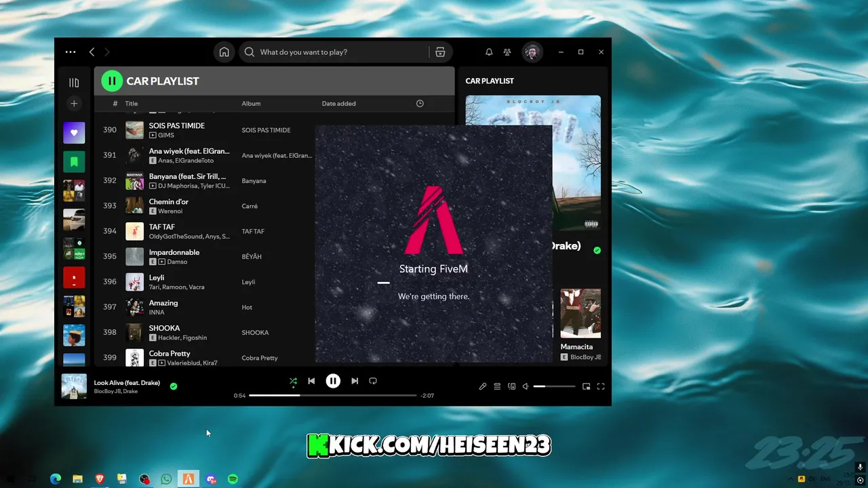The height and width of the screenshot is (488, 868).
Task: Go forward with the right arrow
Action: 107,52
